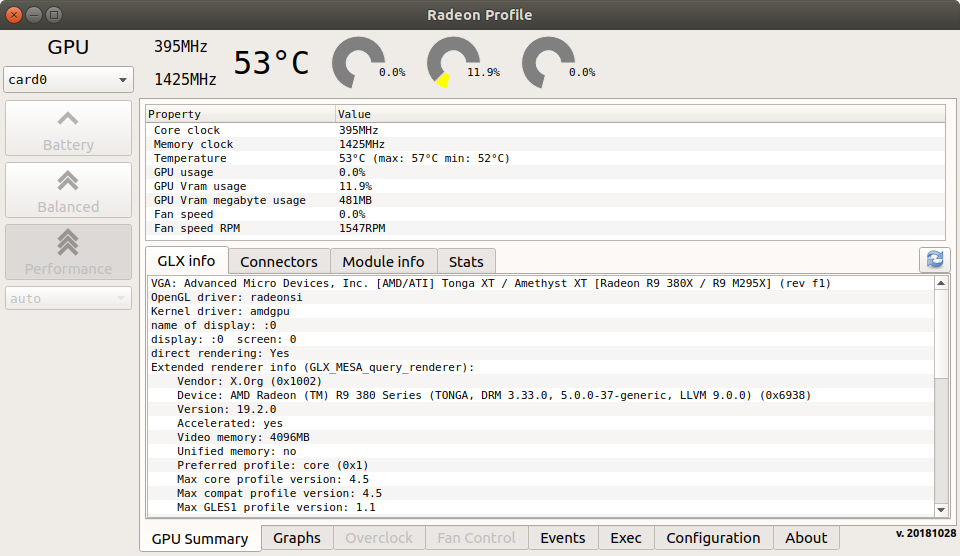Select the Memory clock property row

pos(546,144)
